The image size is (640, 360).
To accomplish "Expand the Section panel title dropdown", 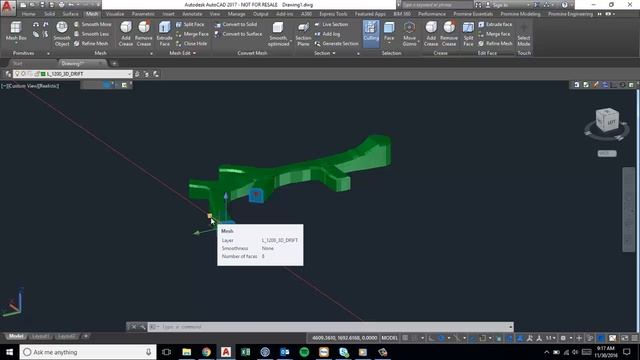I will click(325, 53).
